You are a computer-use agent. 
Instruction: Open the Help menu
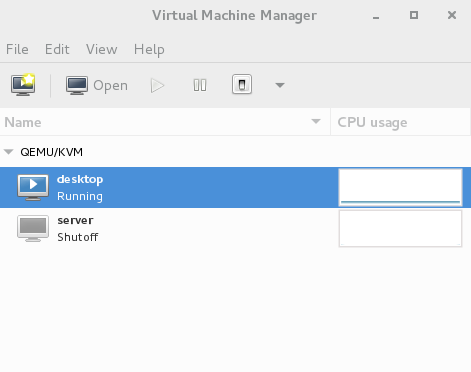pyautogui.click(x=149, y=50)
